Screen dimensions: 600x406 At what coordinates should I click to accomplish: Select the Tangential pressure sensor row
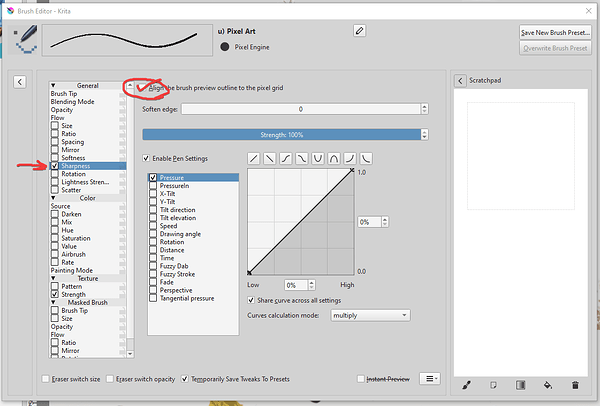[x=193, y=298]
